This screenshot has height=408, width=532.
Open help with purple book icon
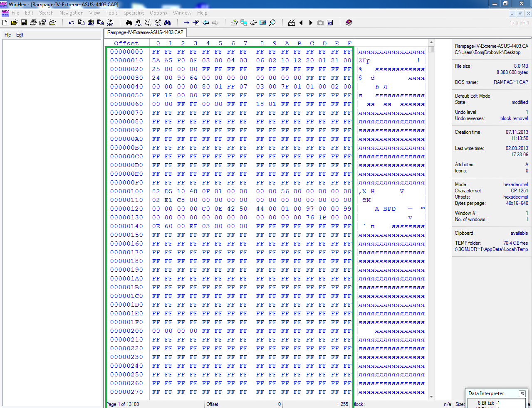click(x=349, y=22)
